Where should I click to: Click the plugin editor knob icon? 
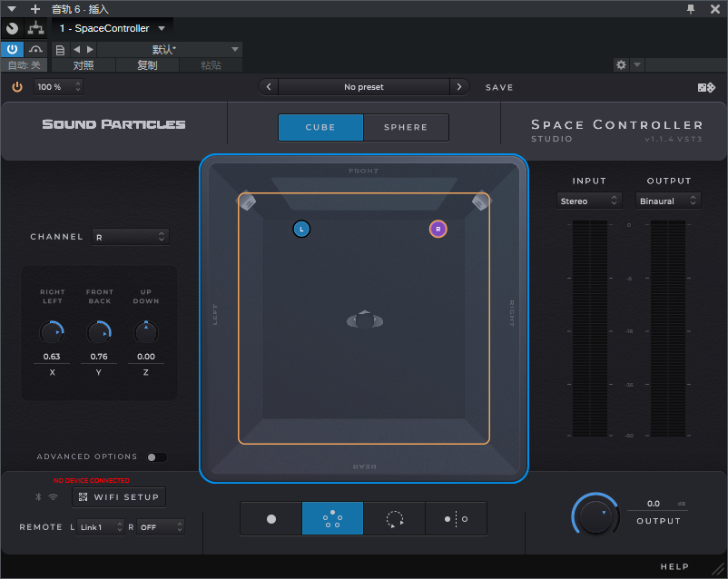tap(13, 28)
